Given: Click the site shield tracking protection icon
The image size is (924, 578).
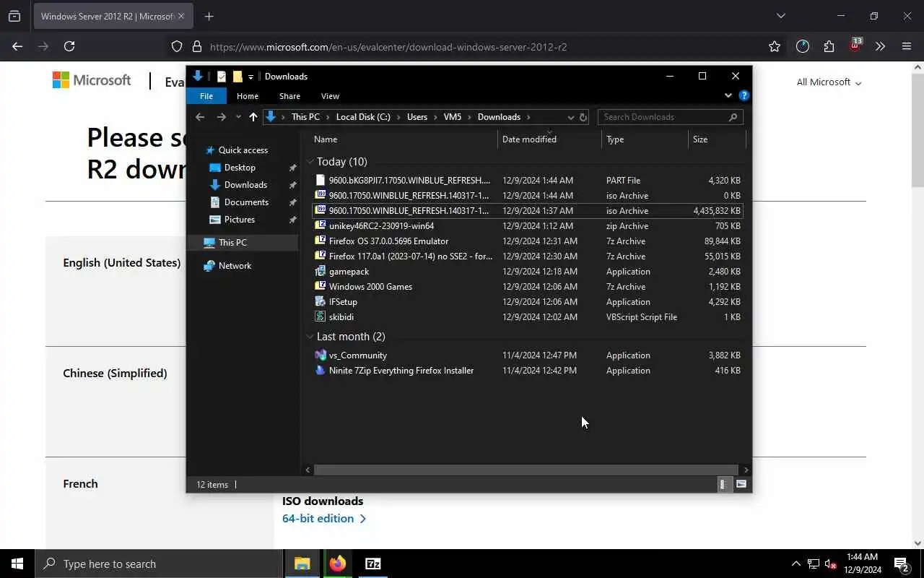Looking at the screenshot, I should click(x=177, y=47).
